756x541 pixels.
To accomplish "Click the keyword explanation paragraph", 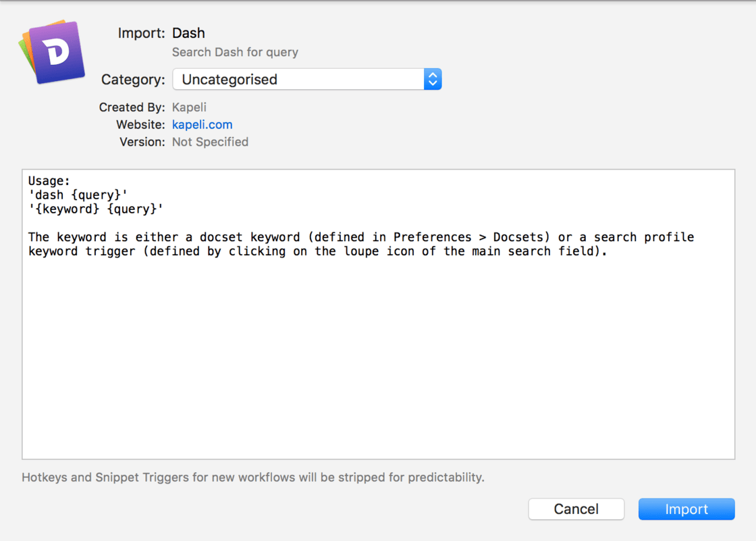I will (361, 244).
